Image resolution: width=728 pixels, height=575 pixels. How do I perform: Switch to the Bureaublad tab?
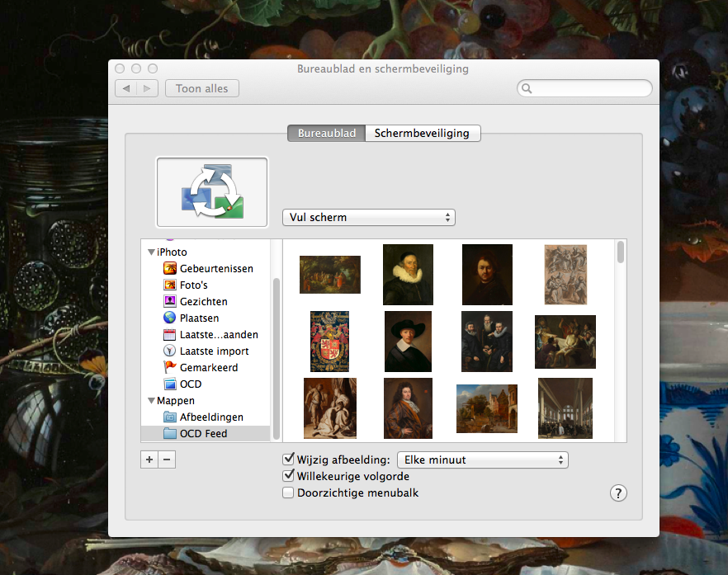(x=326, y=133)
